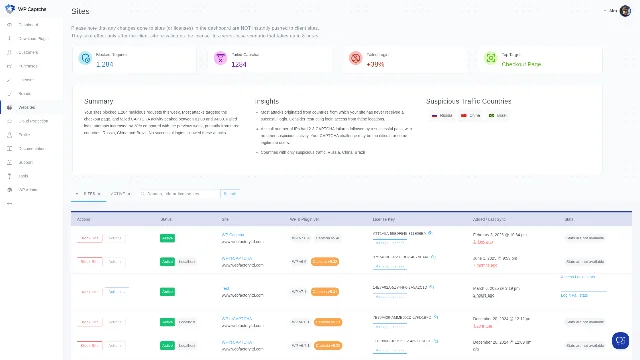Open the Cloud Protection sidebar icon
The image size is (640, 360).
coord(9,121)
